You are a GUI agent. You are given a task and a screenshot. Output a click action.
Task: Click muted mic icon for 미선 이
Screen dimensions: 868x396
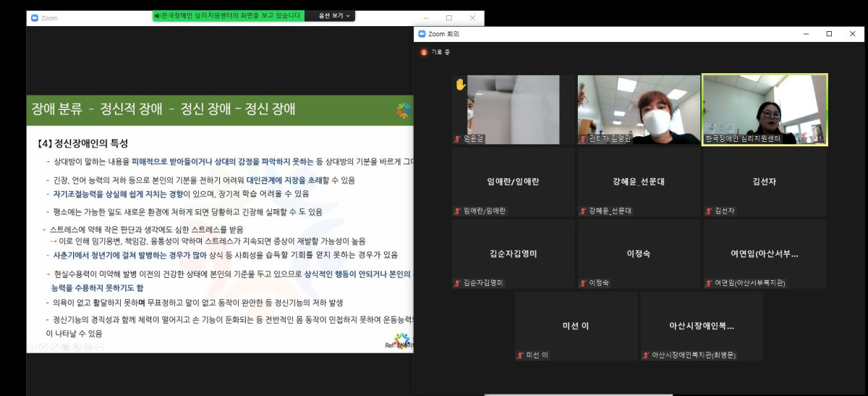tap(519, 355)
